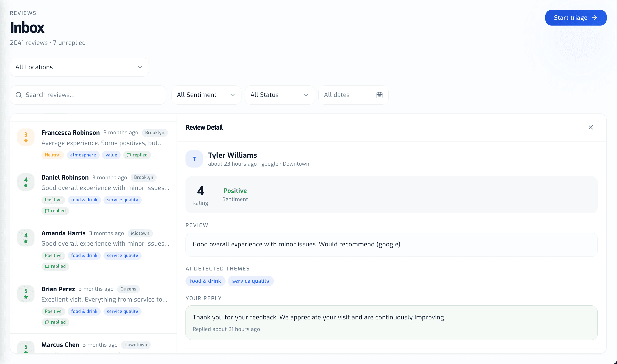Image resolution: width=617 pixels, height=364 pixels.
Task: Click the replied badge on Francesca Robinson's review
Action: coord(137,155)
